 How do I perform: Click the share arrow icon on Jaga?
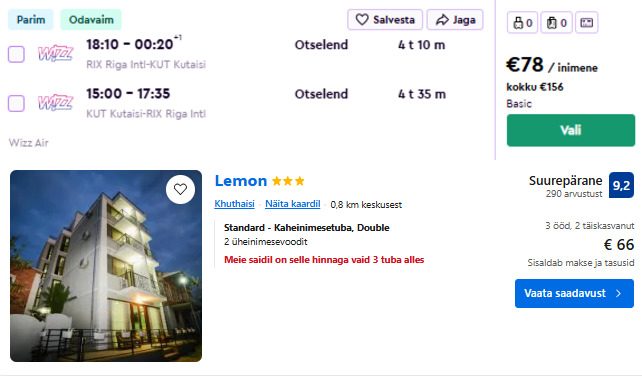point(442,20)
